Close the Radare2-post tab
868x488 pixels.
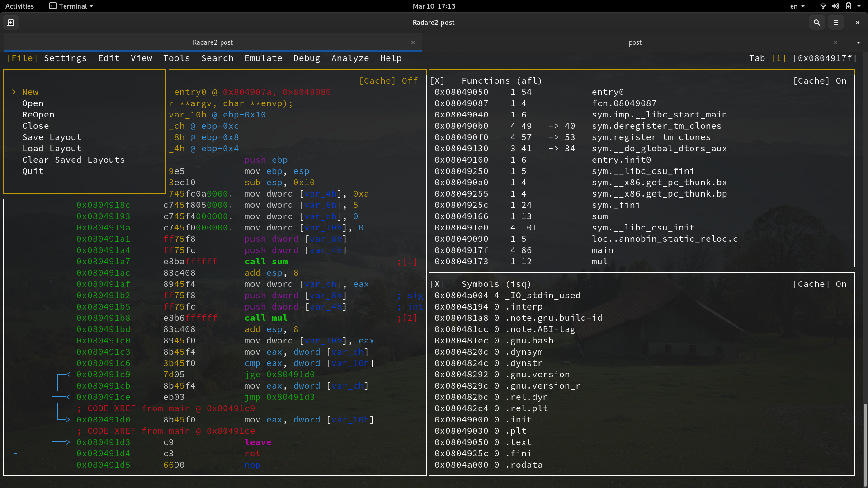tap(413, 42)
